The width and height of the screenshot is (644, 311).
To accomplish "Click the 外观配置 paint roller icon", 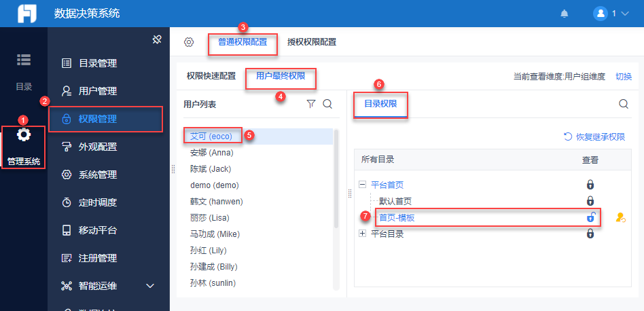I will 66,147.
